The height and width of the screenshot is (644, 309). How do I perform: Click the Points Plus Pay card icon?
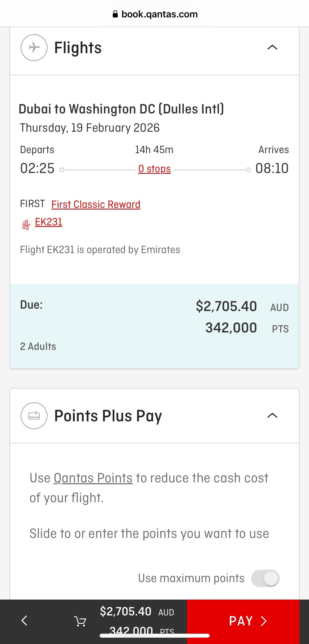pos(34,415)
